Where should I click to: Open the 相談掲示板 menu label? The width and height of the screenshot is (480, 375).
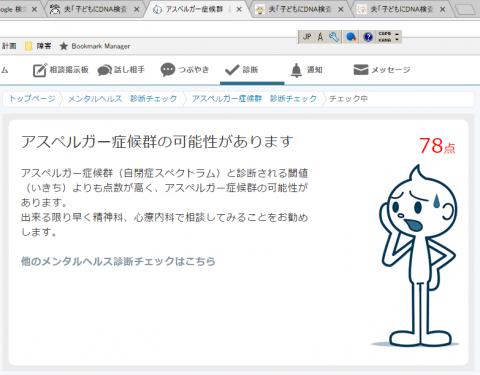tap(69, 70)
